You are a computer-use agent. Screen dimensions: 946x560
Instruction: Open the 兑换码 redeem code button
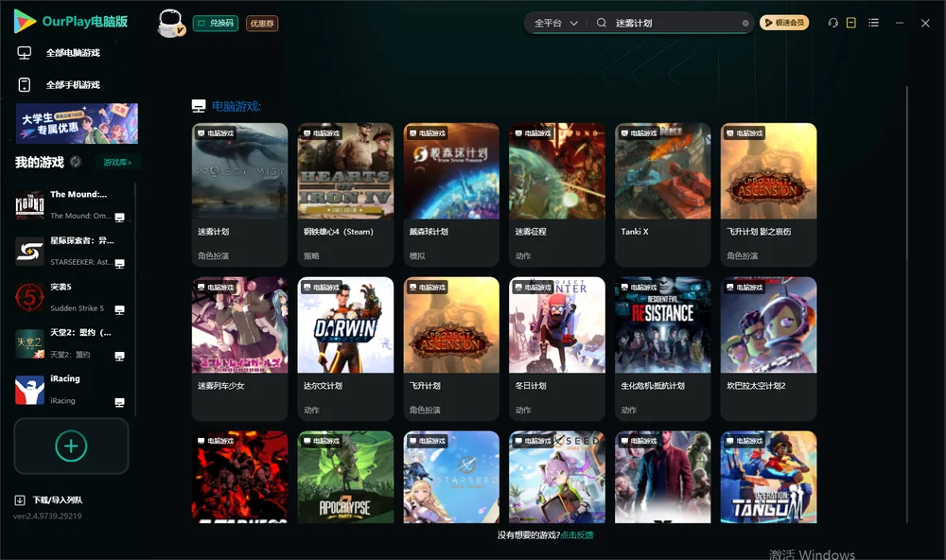click(x=216, y=24)
